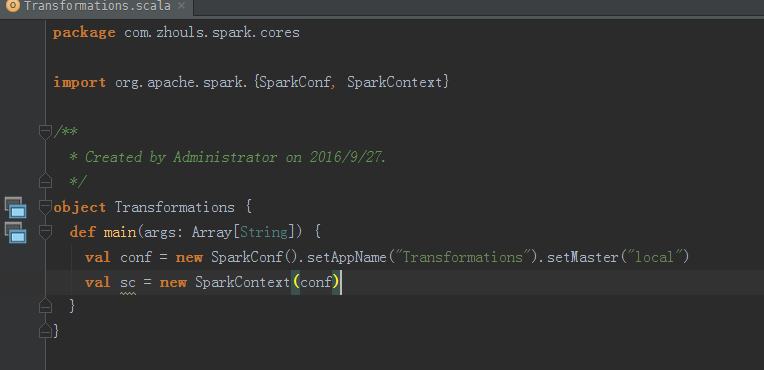Click the 'Created by Administrator' comment line
Viewport: 764px width, 370px height.
tap(228, 157)
